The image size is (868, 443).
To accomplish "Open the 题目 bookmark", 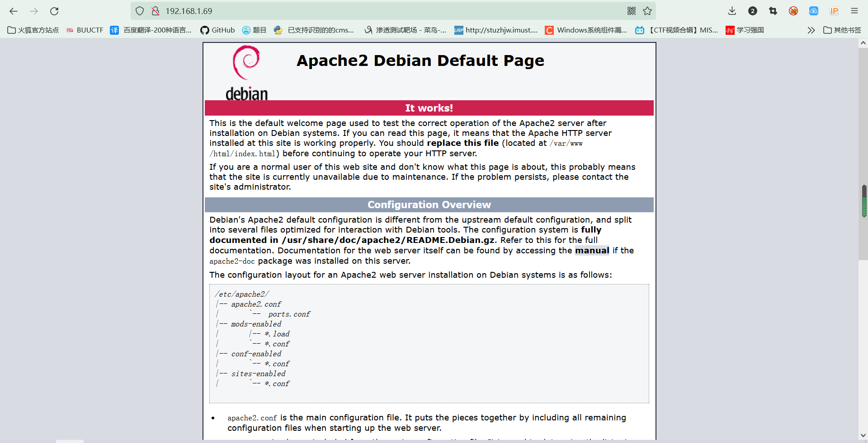I will point(254,30).
